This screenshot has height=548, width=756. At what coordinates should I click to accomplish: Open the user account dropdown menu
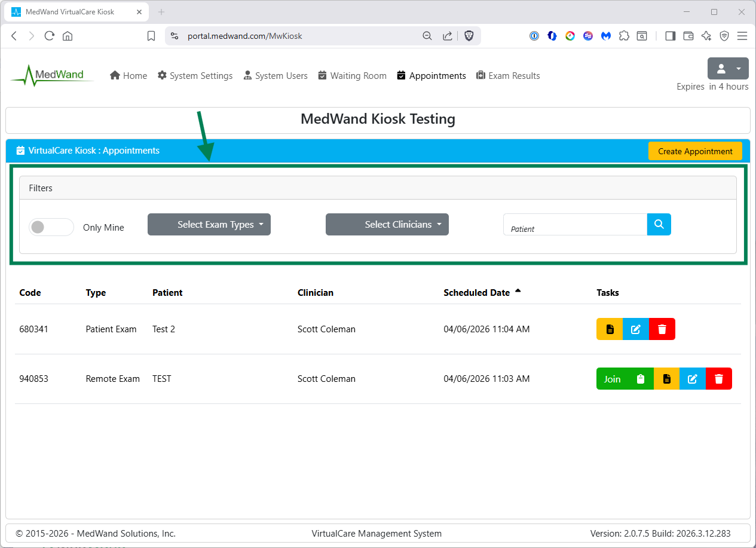pos(727,69)
